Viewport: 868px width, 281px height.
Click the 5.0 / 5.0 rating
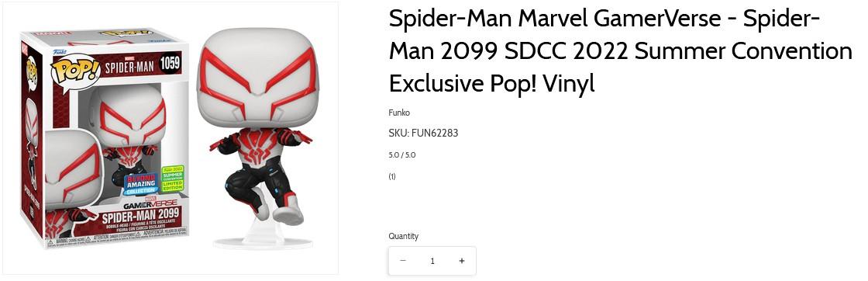(402, 155)
